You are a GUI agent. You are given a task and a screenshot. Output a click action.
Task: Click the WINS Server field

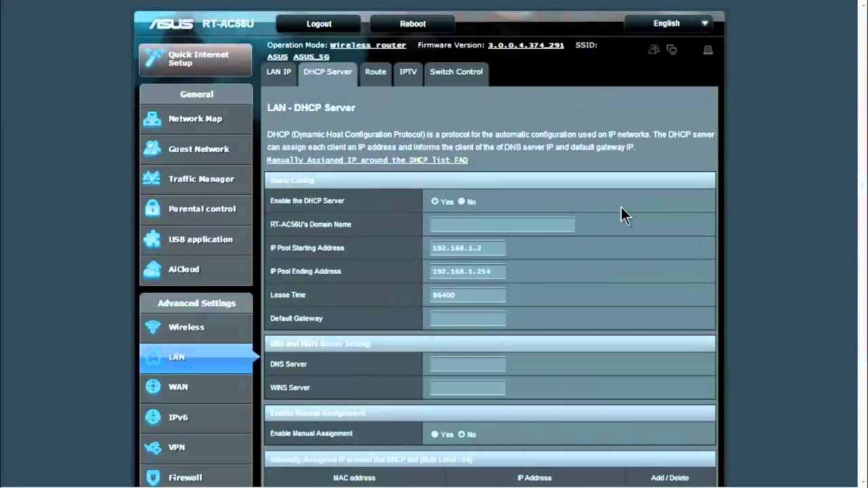coord(468,388)
